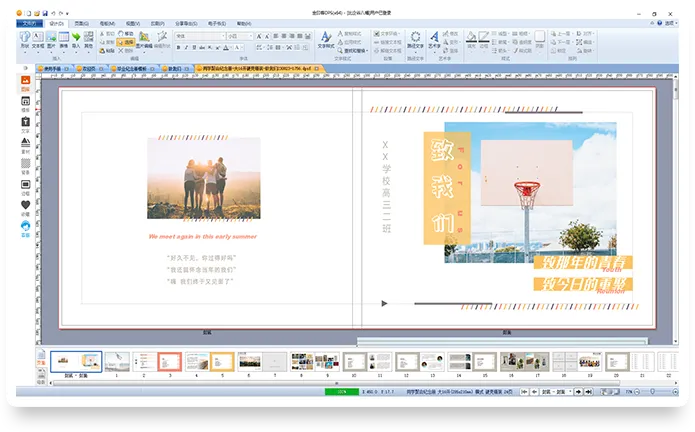695x432 pixels.
Task: Expand the font name dropdown
Action: (221, 35)
